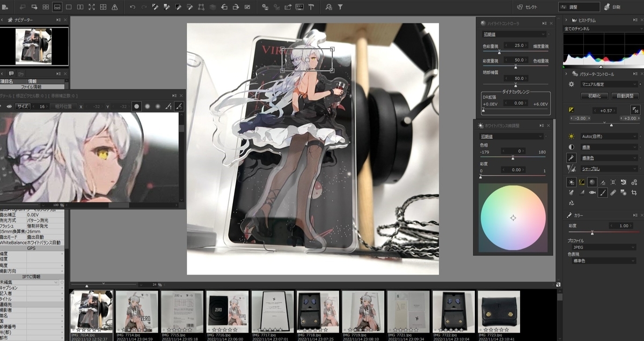644x341 pixels.
Task: Click the recycle arrows icon in sub-controls
Action: pyautogui.click(x=572, y=203)
